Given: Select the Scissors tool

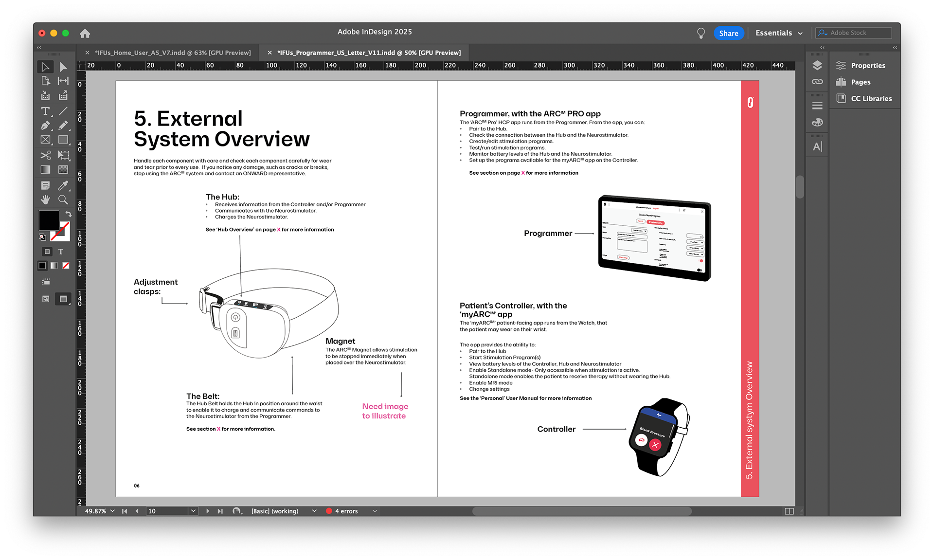Looking at the screenshot, I should coord(46,155).
